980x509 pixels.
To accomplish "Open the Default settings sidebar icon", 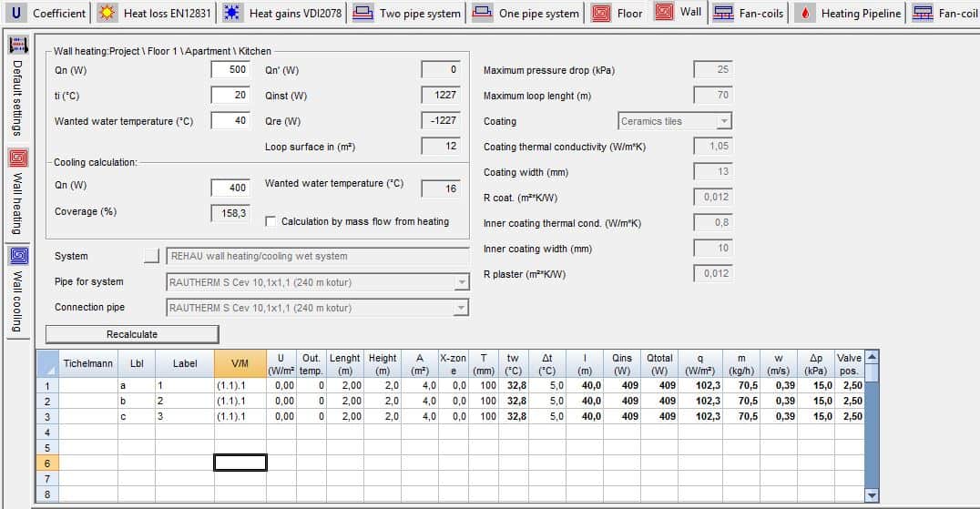I will pos(18,46).
